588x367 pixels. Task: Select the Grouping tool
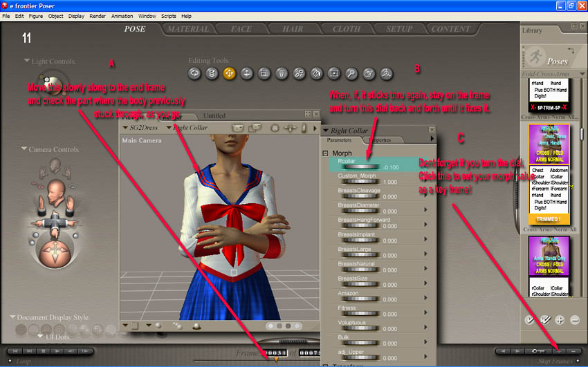pyautogui.click(x=333, y=73)
